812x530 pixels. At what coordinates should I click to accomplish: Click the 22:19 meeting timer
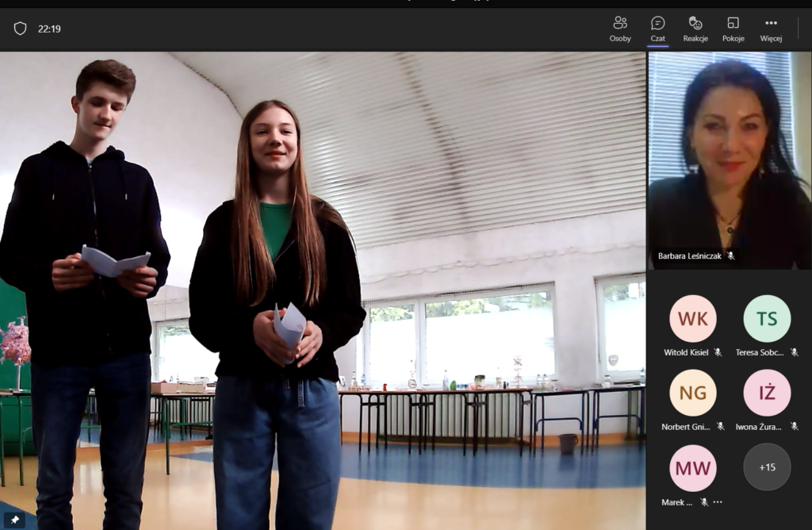click(49, 29)
